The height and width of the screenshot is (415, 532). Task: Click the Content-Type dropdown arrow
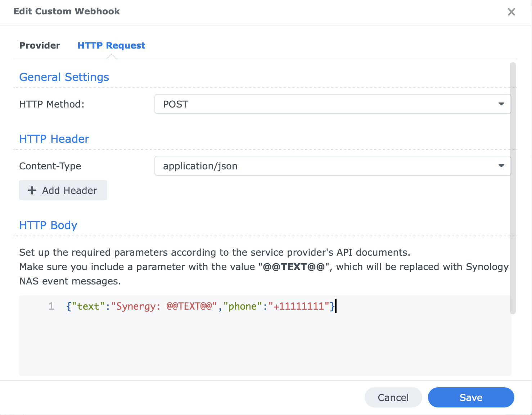point(501,166)
